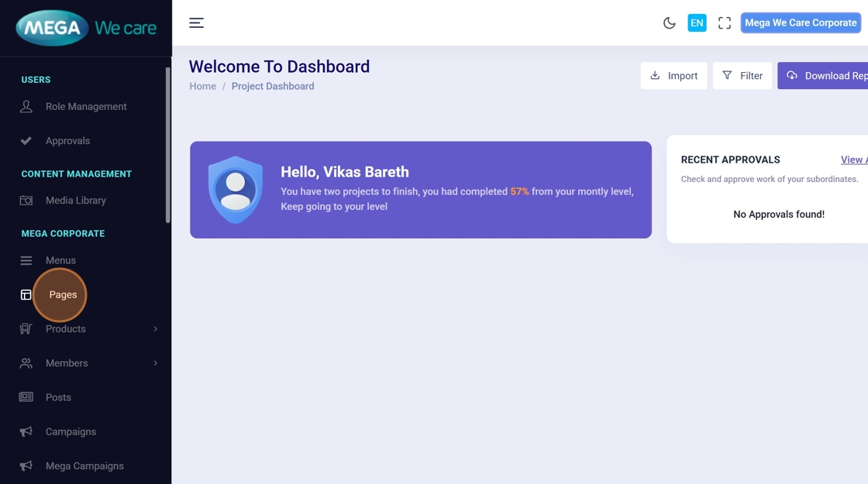Screen dimensions: 868x484
Task: Go to the Home breadcrumb link
Action: pyautogui.click(x=202, y=87)
